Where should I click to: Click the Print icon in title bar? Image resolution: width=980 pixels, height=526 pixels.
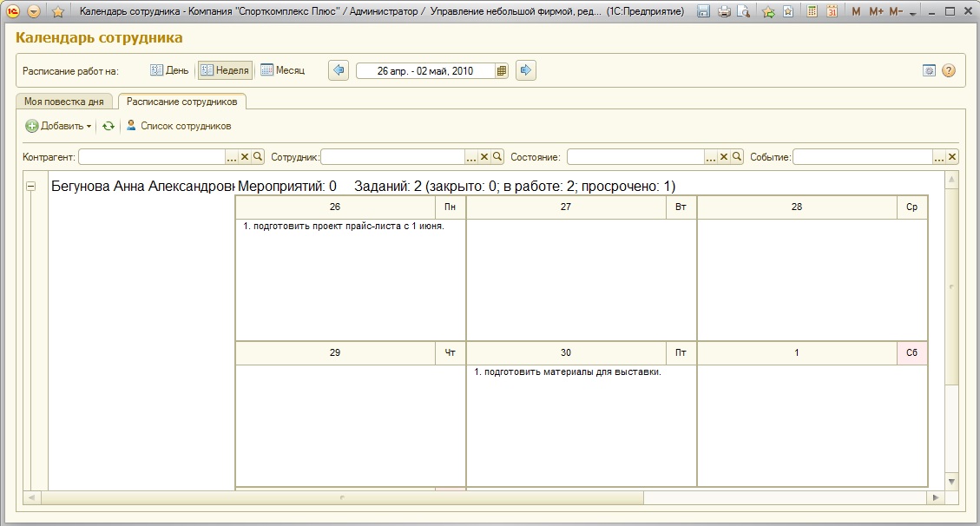coord(724,11)
